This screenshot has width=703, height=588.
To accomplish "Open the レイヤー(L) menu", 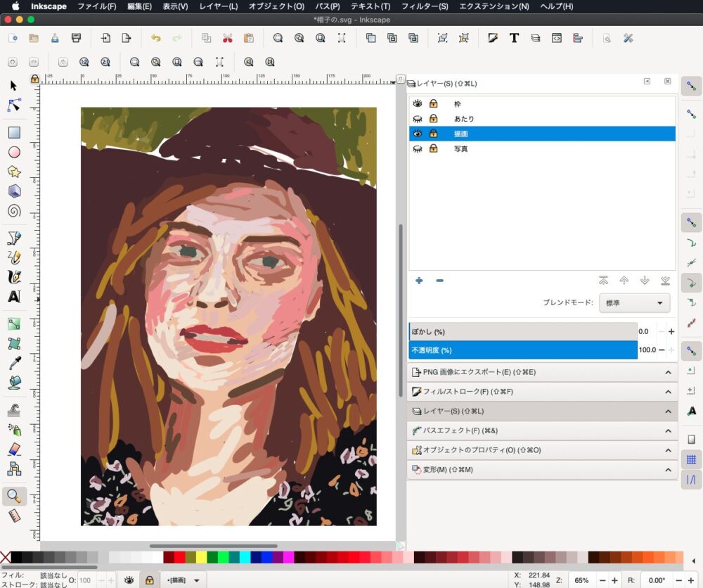I will [218, 6].
